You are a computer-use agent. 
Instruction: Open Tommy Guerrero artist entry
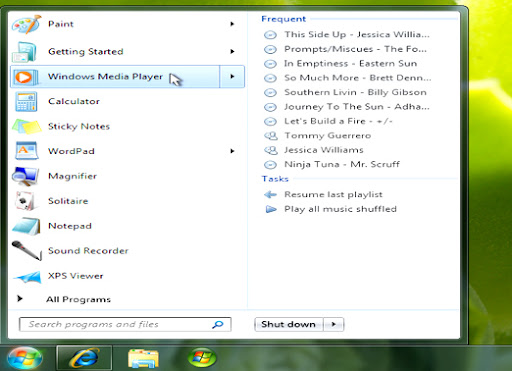point(328,136)
